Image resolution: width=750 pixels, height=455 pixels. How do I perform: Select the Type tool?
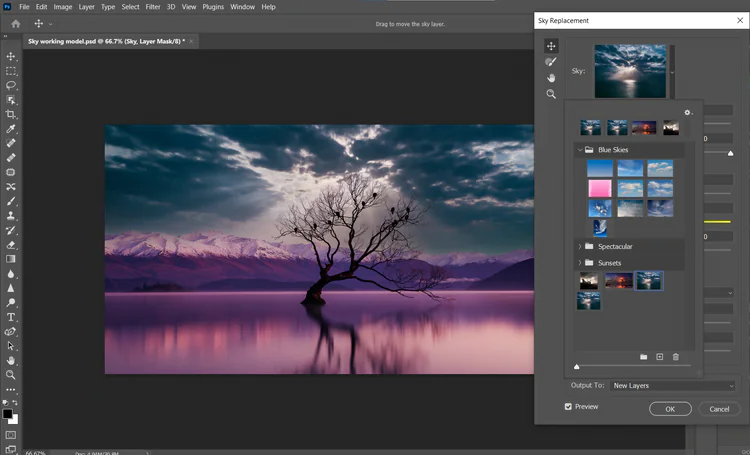(x=11, y=317)
